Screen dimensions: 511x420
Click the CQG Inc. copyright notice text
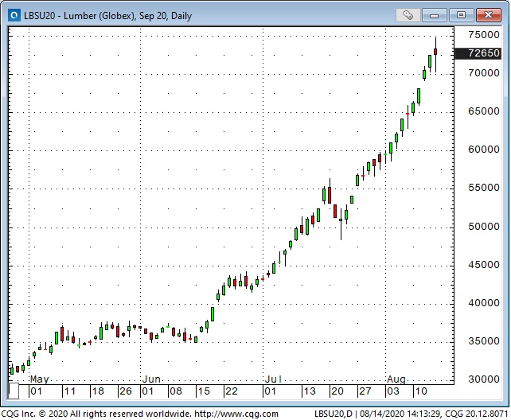click(96, 414)
